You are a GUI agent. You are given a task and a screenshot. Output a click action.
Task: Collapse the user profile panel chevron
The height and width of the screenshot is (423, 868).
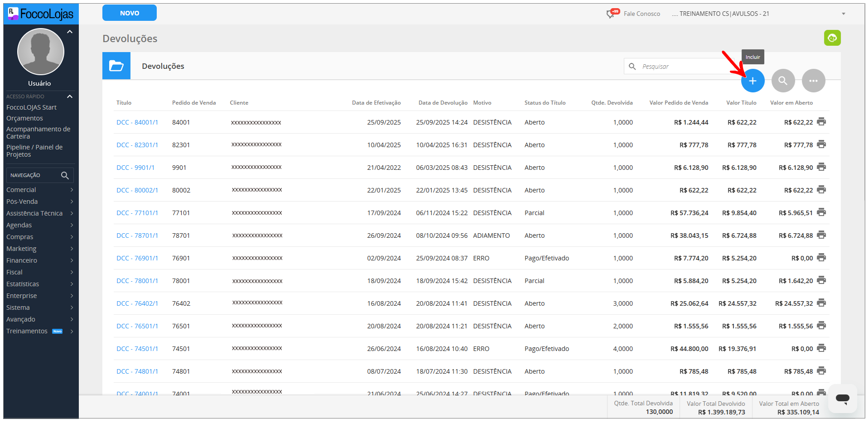pyautogui.click(x=70, y=32)
